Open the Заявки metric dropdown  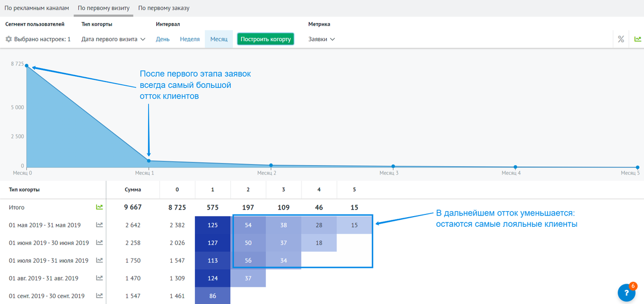point(321,39)
